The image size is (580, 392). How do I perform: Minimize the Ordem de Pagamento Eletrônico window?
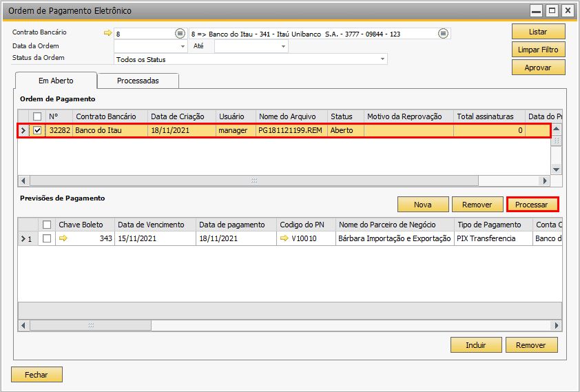point(536,11)
